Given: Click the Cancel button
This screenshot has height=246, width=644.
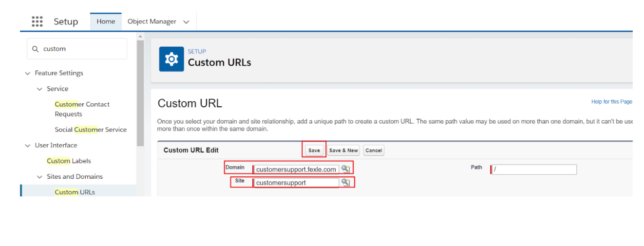Looking at the screenshot, I should click(374, 150).
